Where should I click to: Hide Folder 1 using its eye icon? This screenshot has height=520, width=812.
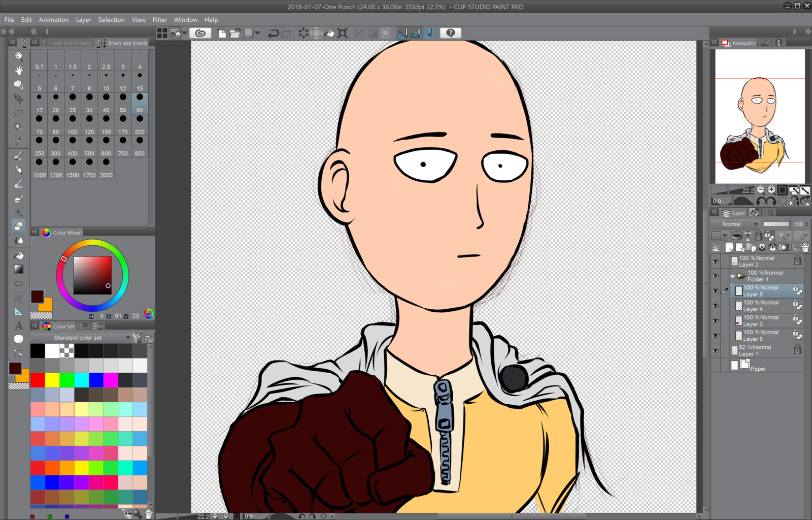716,276
